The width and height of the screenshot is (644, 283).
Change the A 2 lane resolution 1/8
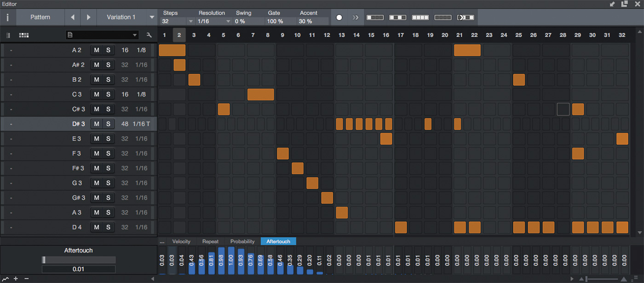tap(142, 50)
